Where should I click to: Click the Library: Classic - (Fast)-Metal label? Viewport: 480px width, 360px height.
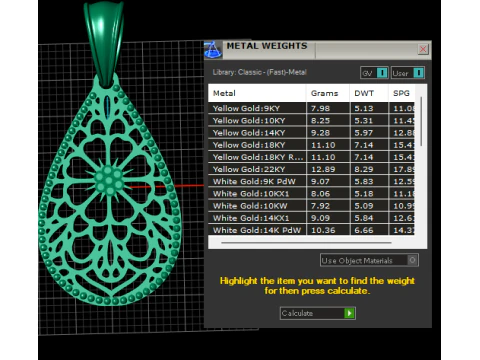259,72
